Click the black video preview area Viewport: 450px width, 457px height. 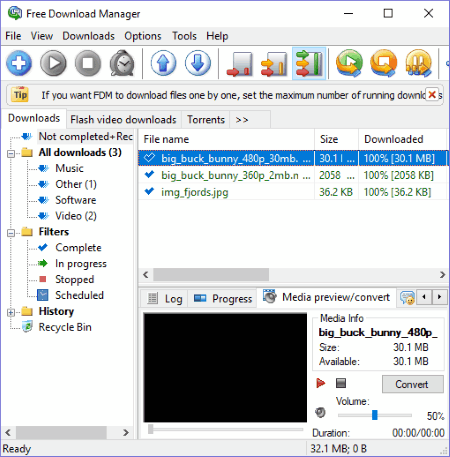(225, 367)
